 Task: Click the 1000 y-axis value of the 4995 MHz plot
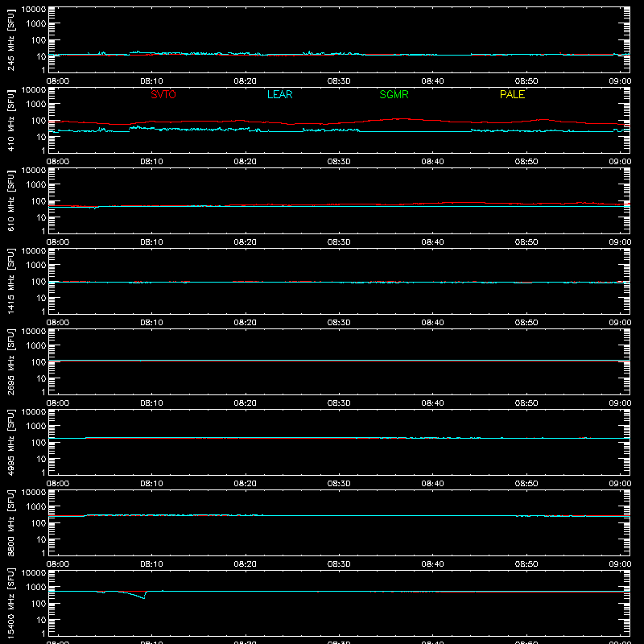(36, 427)
